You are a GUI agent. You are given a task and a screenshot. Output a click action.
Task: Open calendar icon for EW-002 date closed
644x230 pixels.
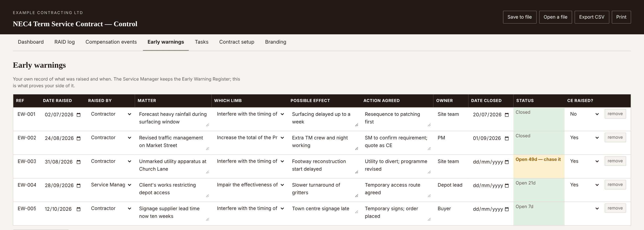click(x=507, y=138)
